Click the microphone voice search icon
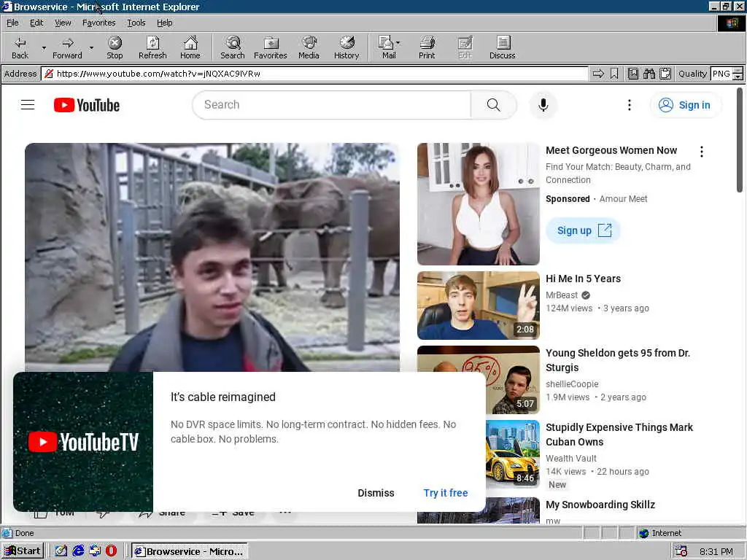The image size is (747, 560). tap(543, 105)
